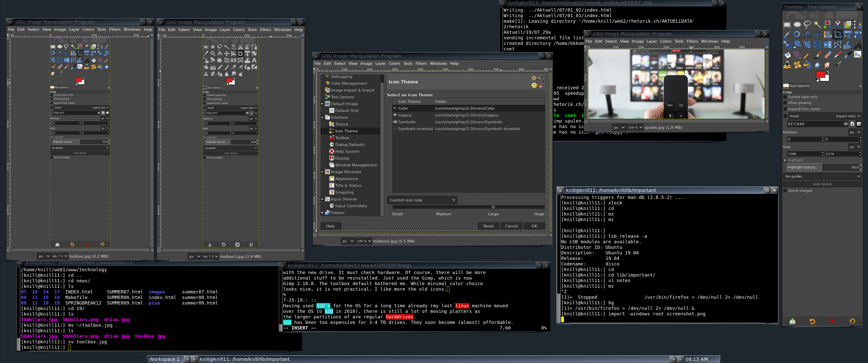The width and height of the screenshot is (868, 363).
Task: Choose the Eraser tool in Toolbox window
Action: tap(828, 55)
